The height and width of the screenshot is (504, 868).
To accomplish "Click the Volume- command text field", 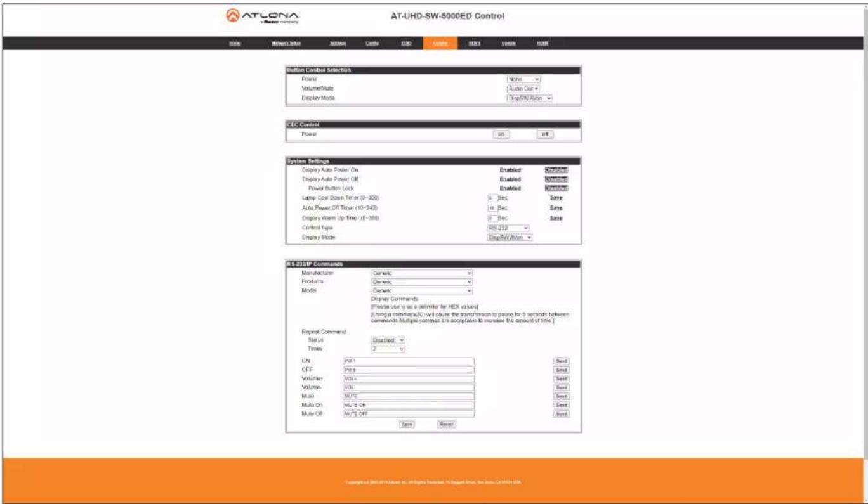I will click(409, 387).
